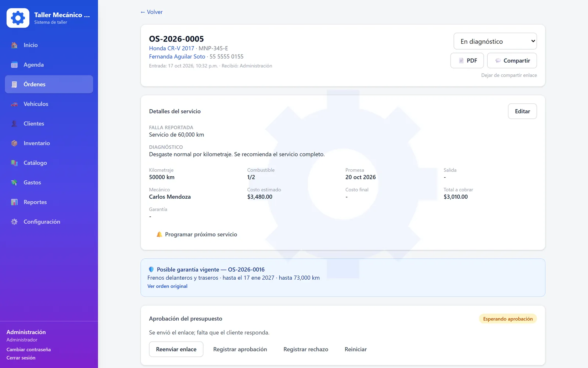588x368 pixels.
Task: Open the 'En diagnóstico' status dropdown
Action: 495,41
